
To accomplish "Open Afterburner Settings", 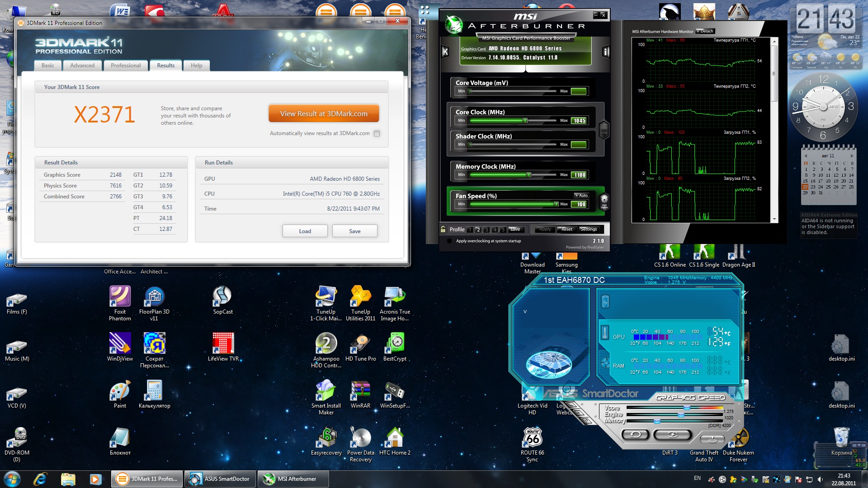I will [x=588, y=230].
